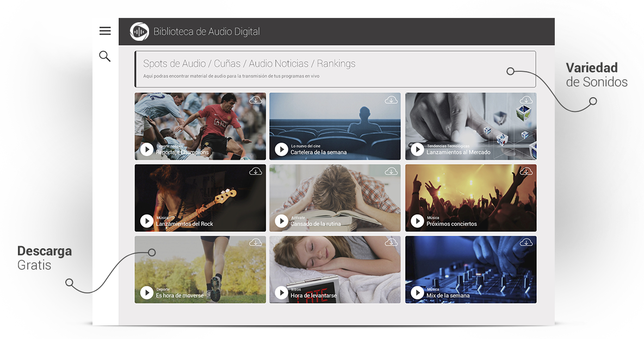644x339 pixels.
Task: Play Cartelera de la semana audio
Action: pyautogui.click(x=281, y=149)
